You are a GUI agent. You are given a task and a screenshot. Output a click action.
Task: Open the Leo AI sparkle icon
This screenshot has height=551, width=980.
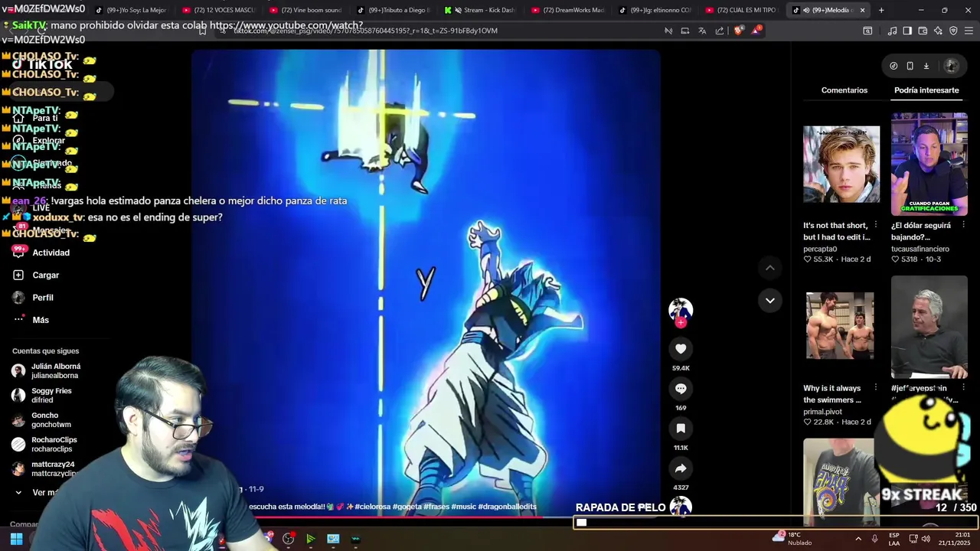coord(938,31)
